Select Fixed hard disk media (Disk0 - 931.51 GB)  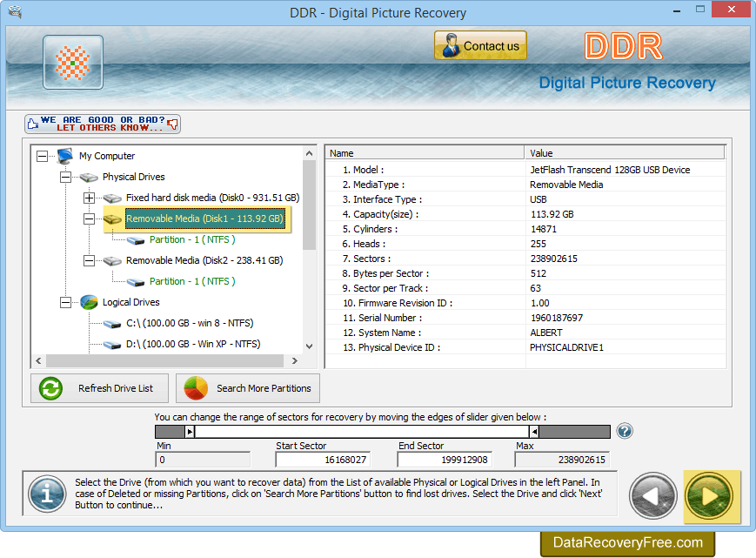[x=212, y=198]
